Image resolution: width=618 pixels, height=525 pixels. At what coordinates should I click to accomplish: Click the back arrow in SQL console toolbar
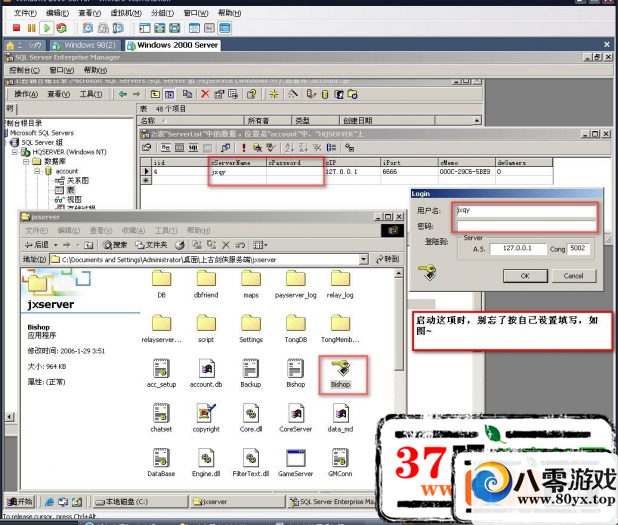coord(123,94)
